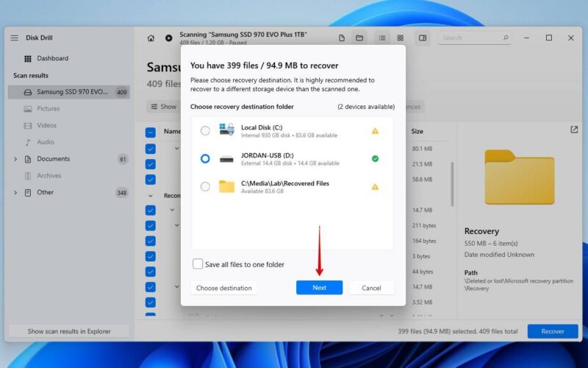588x368 pixels.
Task: Uncheck the checkbox for the 21.5 MB row
Action: tap(151, 164)
